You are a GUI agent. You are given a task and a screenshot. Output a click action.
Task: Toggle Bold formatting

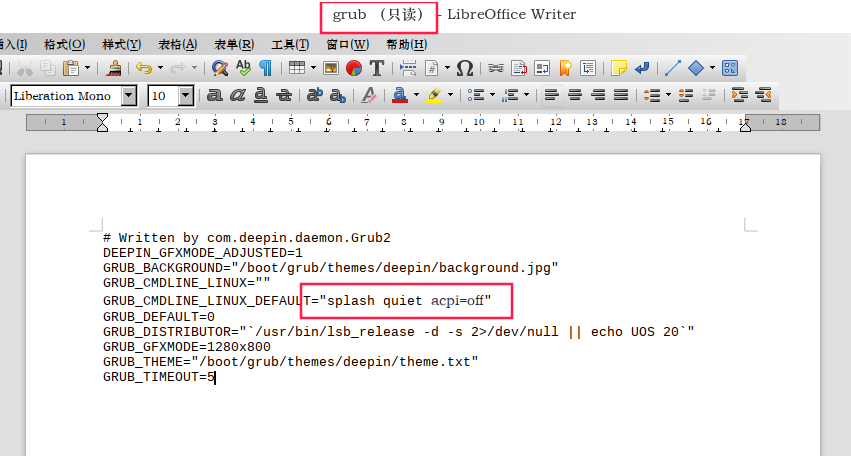[214, 96]
